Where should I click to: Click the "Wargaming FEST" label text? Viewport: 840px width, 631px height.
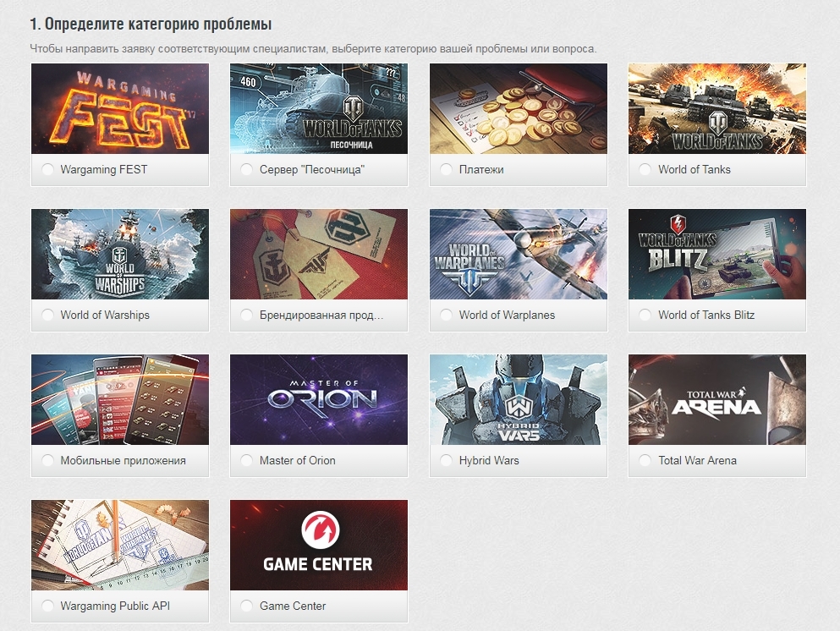(x=104, y=170)
